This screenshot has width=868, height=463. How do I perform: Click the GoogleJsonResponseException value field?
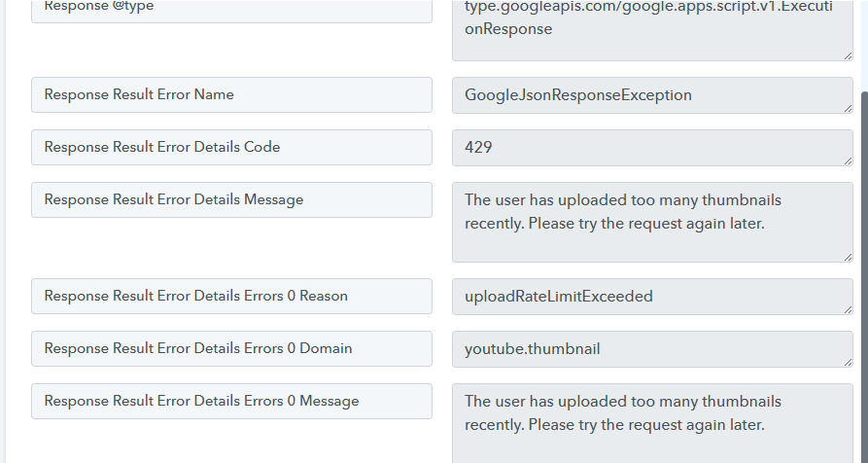pos(651,95)
